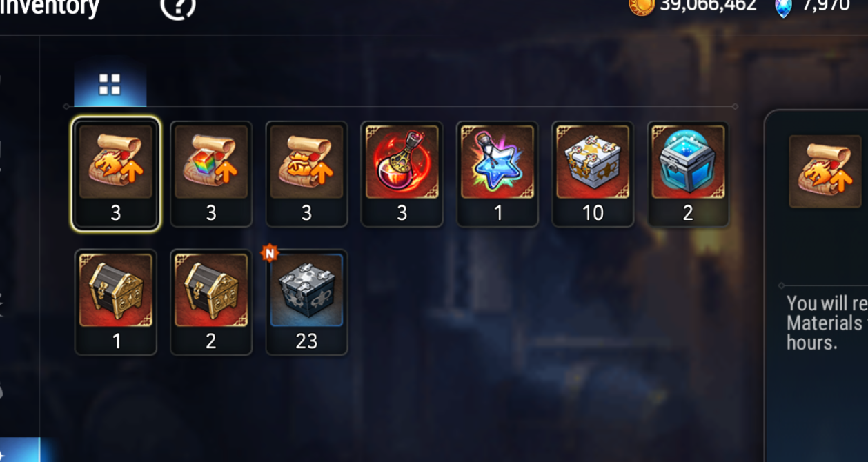Pick the blue star potion item
This screenshot has width=868, height=462.
click(x=497, y=174)
